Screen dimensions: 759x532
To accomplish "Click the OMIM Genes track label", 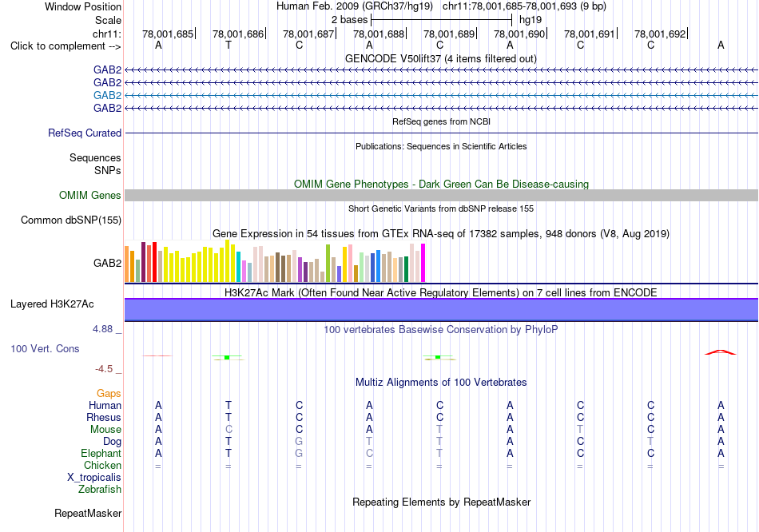I will [89, 195].
